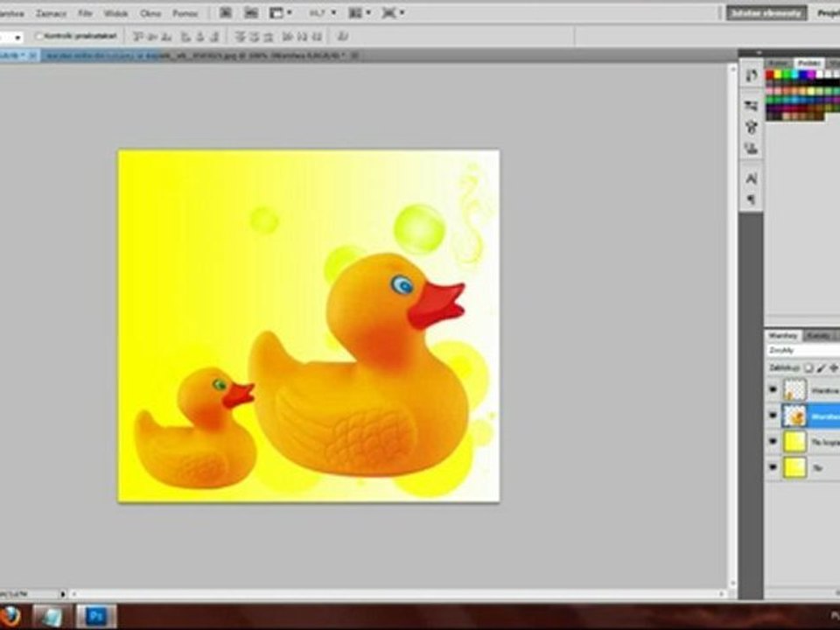Viewport: 840px width, 630px height.
Task: Align top edges of layers
Action: 137,37
